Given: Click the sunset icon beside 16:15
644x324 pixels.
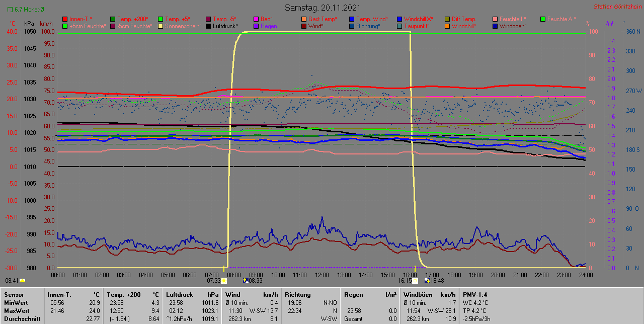Looking at the screenshot, I should coord(415,281).
